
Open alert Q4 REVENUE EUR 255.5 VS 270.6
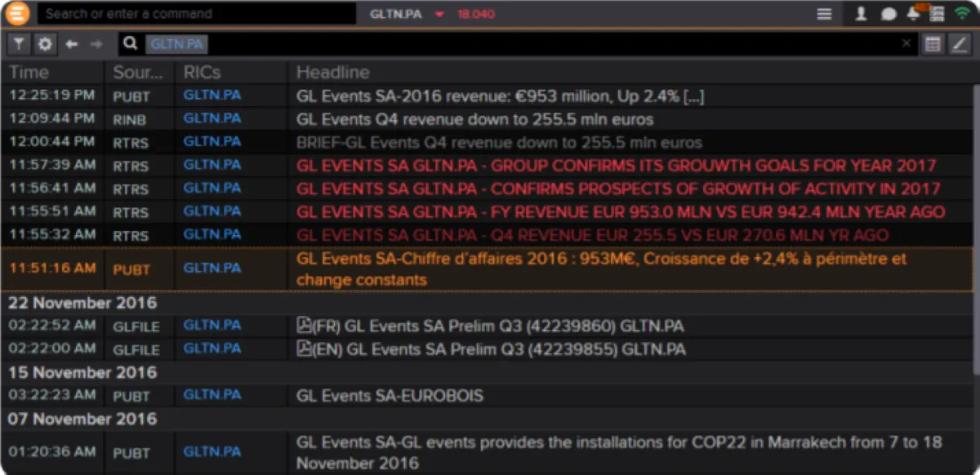tap(593, 236)
